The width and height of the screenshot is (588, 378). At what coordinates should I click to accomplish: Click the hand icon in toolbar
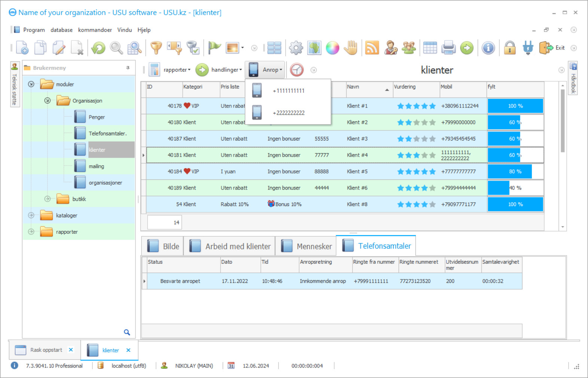tap(351, 48)
